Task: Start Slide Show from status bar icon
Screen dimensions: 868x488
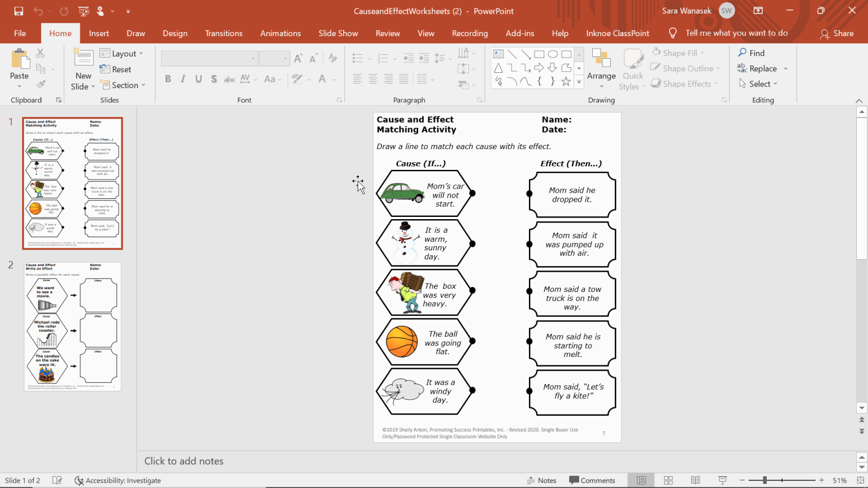Action: (722, 480)
